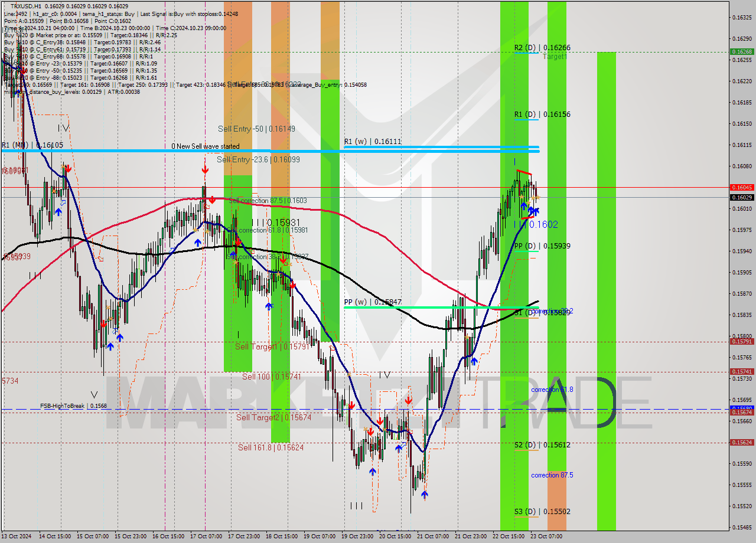The height and width of the screenshot is (543, 756).
Task: Select '0 New Sell wave started' annotation
Action: 206,146
